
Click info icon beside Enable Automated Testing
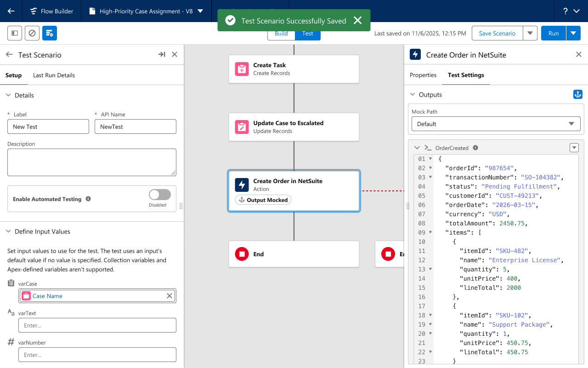(x=88, y=199)
